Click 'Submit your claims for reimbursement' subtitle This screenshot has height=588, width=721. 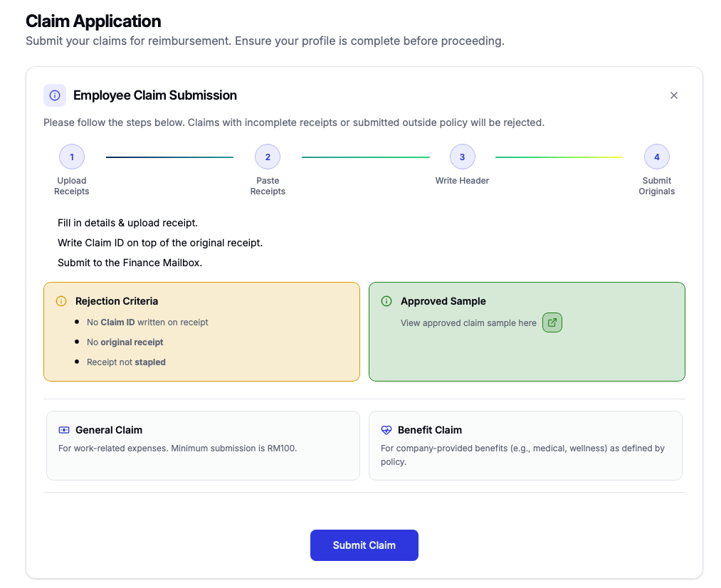pos(265,41)
